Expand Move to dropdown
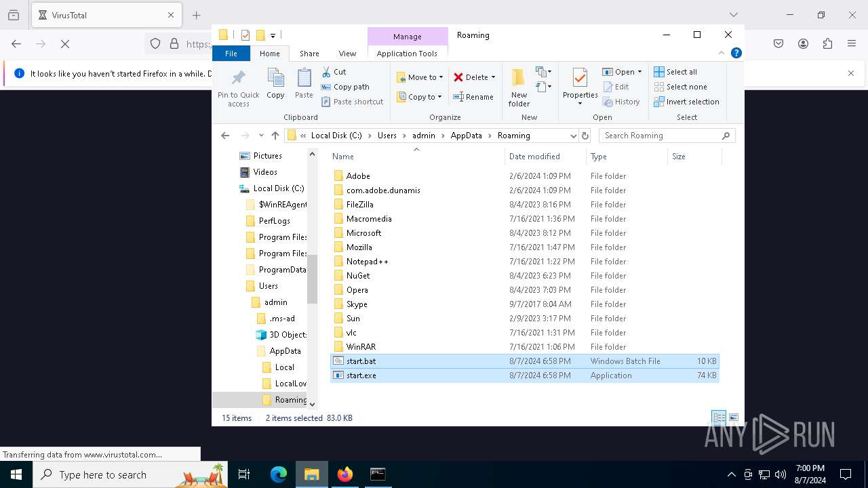This screenshot has width=868, height=488. 441,77
